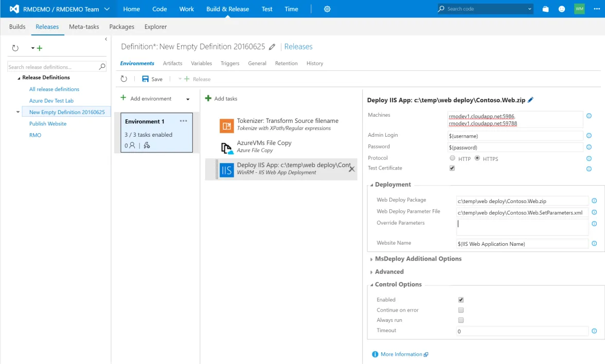Edit definition name with pencil icon
This screenshot has width=605, height=364.
click(272, 47)
